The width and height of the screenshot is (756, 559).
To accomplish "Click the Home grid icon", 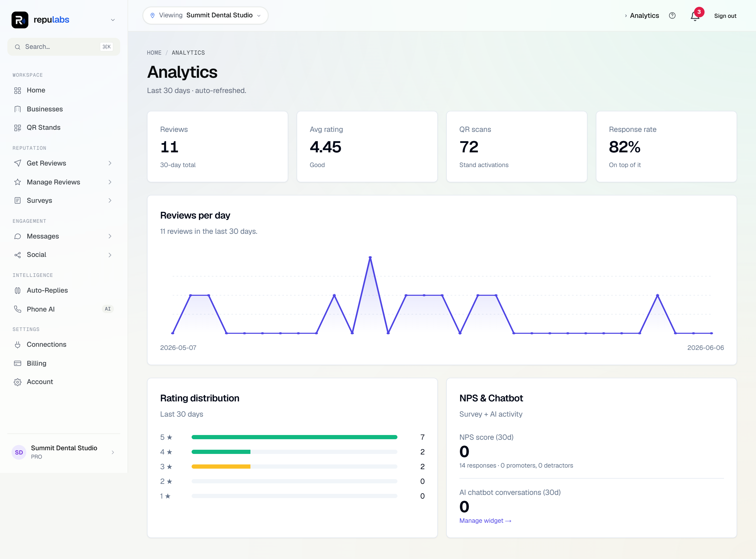I will [x=18, y=90].
